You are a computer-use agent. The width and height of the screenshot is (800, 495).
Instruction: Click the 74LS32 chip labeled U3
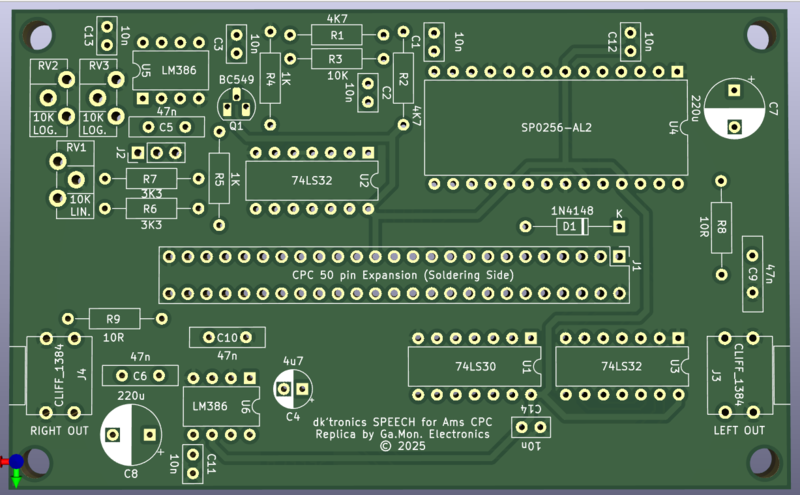point(620,366)
